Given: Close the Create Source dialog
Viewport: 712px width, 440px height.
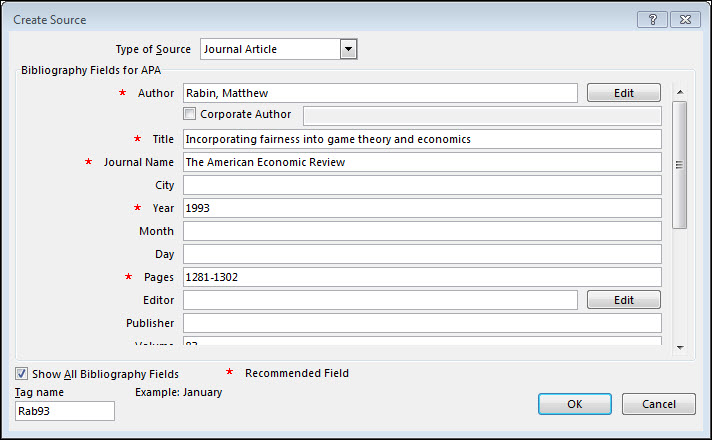Looking at the screenshot, I should point(686,20).
